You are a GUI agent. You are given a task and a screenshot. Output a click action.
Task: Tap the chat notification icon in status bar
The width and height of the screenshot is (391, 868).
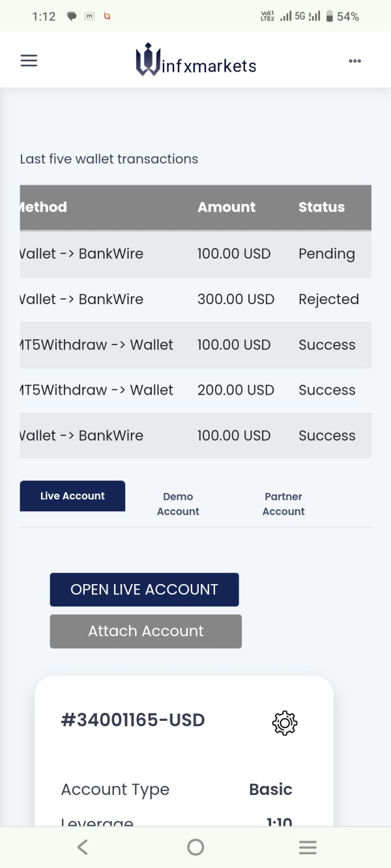(x=72, y=17)
